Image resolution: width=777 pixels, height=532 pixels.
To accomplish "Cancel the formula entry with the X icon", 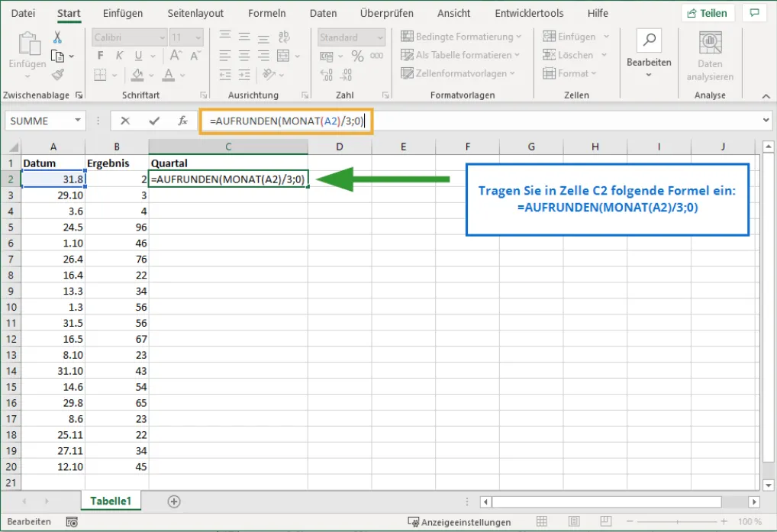I will coord(125,121).
